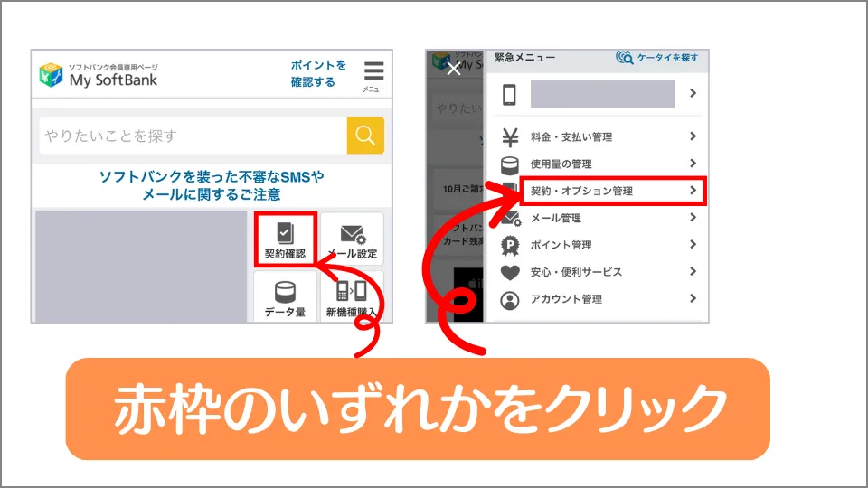Expand the phone number row chevron
This screenshot has width=868, height=488.
[x=693, y=93]
